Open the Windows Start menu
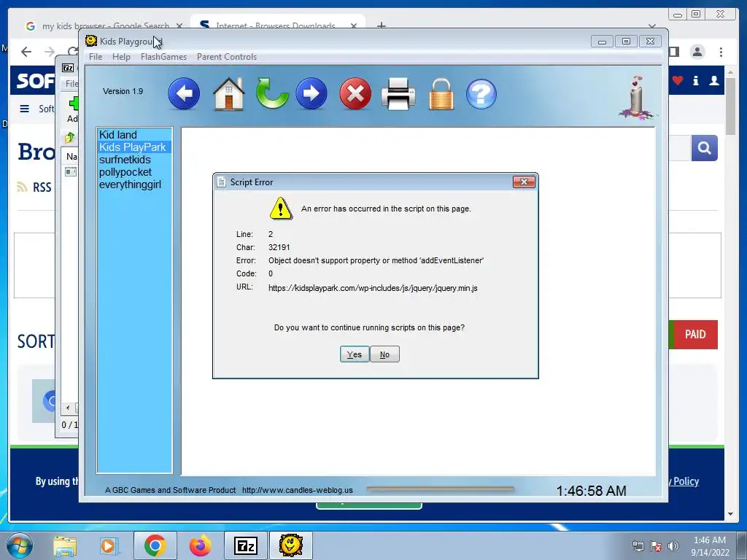 pos(20,545)
